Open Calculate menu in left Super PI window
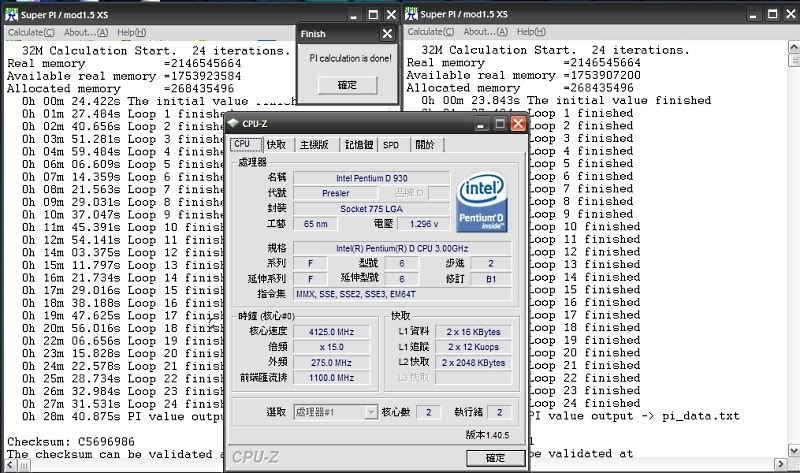800x473 pixels. click(x=31, y=33)
